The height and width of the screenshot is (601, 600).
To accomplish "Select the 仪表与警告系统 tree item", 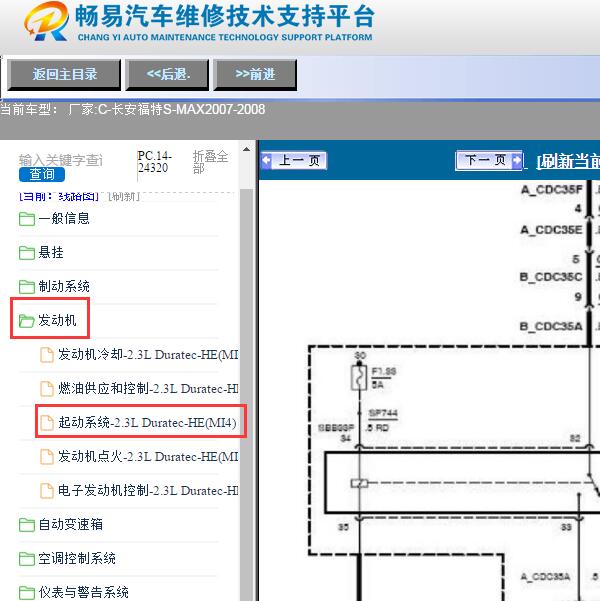I will 83,592.
